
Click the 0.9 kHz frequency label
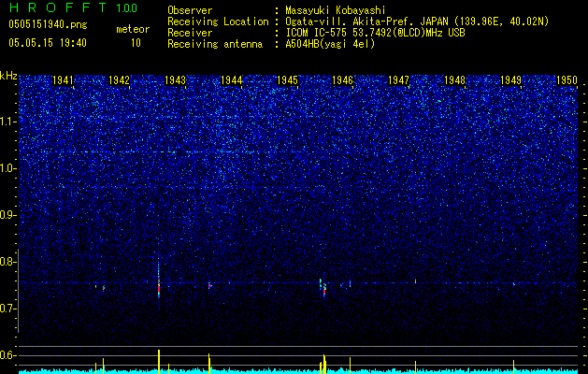pos(8,215)
